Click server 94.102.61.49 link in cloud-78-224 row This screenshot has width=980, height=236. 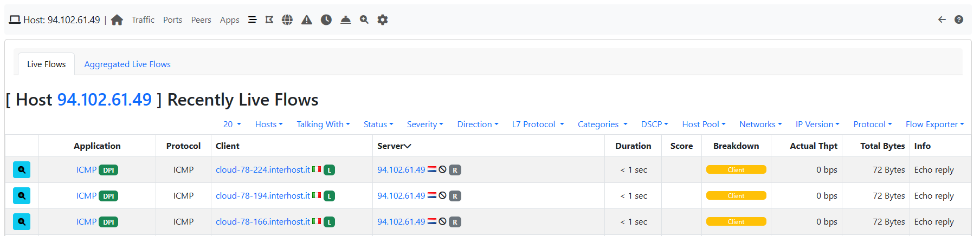401,169
